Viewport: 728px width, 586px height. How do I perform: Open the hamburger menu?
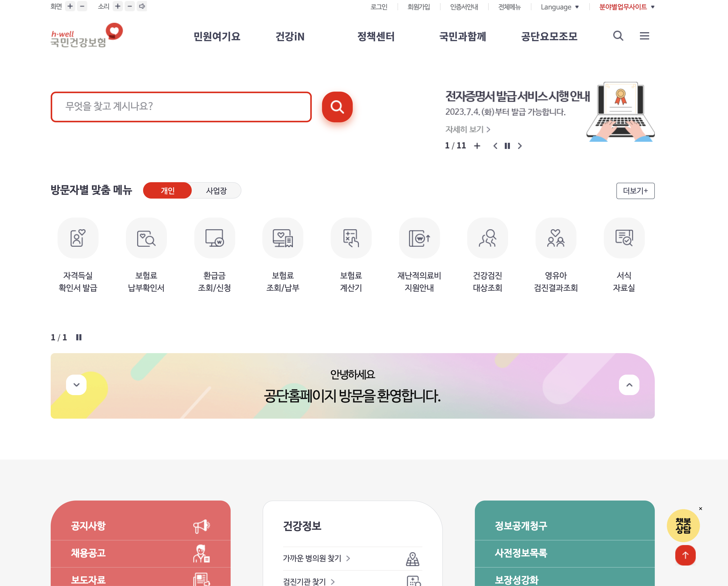[x=645, y=36]
